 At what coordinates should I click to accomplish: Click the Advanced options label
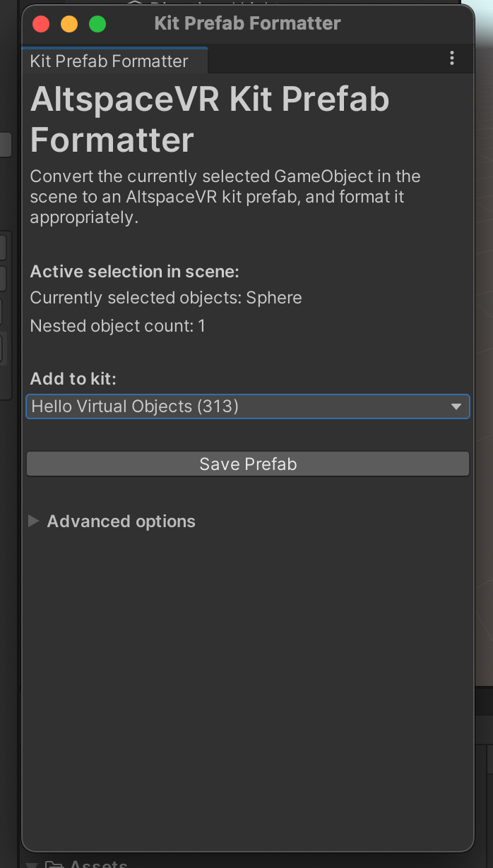click(121, 522)
